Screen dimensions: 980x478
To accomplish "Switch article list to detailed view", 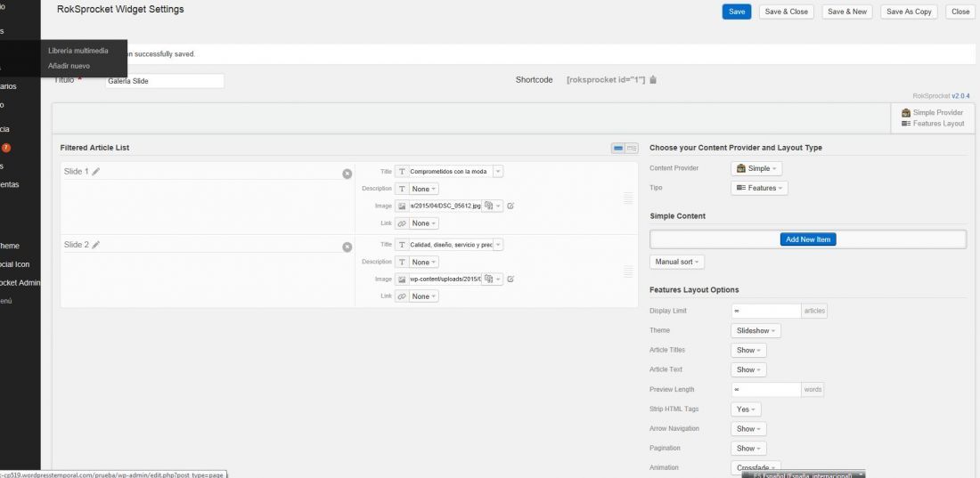I will point(632,148).
